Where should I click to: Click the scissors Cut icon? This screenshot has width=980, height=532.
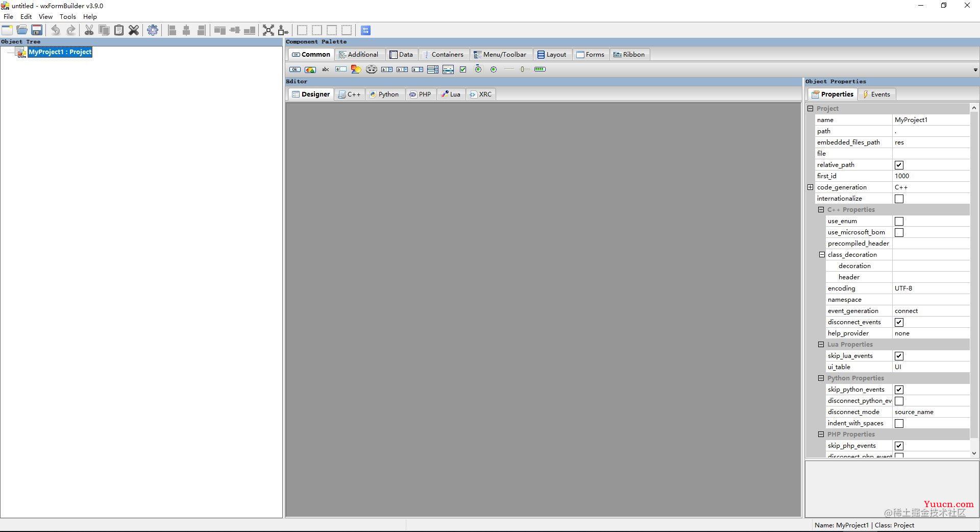pos(89,30)
